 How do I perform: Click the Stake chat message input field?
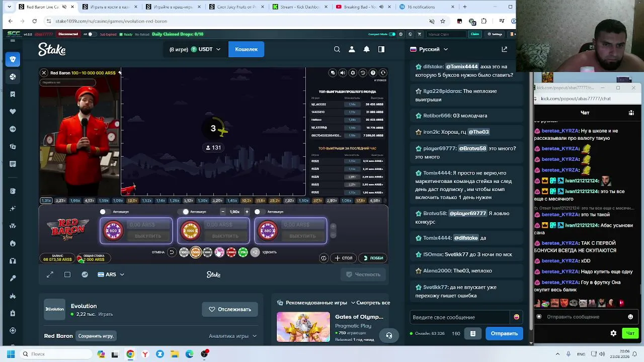click(x=460, y=317)
